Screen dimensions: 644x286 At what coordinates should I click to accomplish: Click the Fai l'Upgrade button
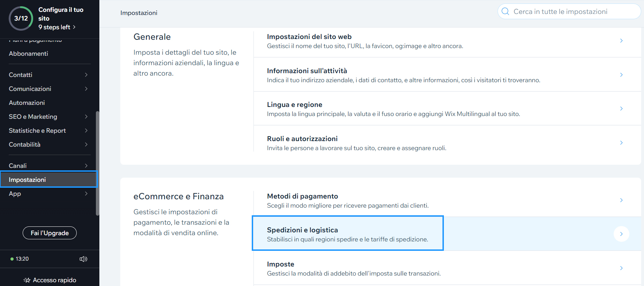[50, 233]
